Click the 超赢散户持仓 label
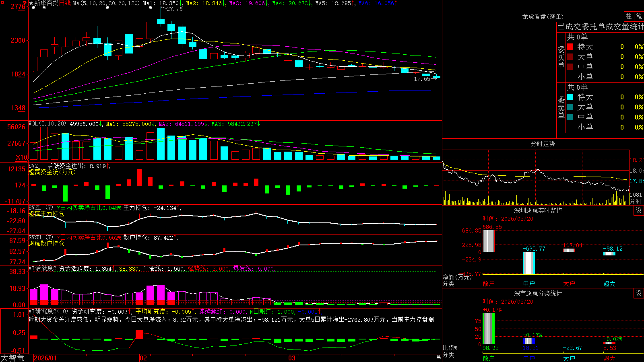The width and height of the screenshot is (644, 362). click(x=46, y=243)
